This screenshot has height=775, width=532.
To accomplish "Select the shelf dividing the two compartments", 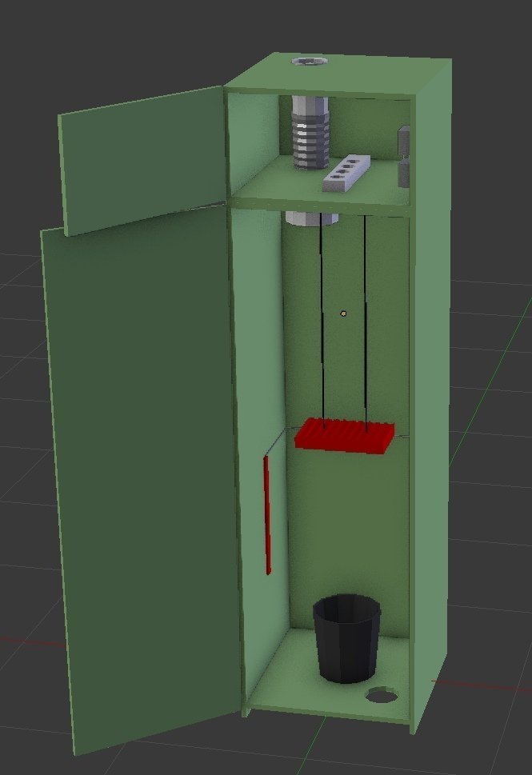I will click(x=322, y=204).
